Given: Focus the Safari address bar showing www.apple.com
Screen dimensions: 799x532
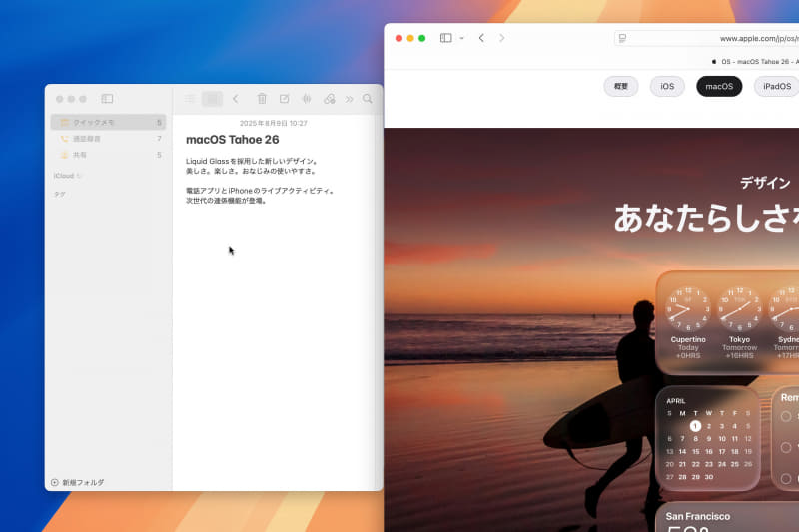Looking at the screenshot, I should 707,38.
